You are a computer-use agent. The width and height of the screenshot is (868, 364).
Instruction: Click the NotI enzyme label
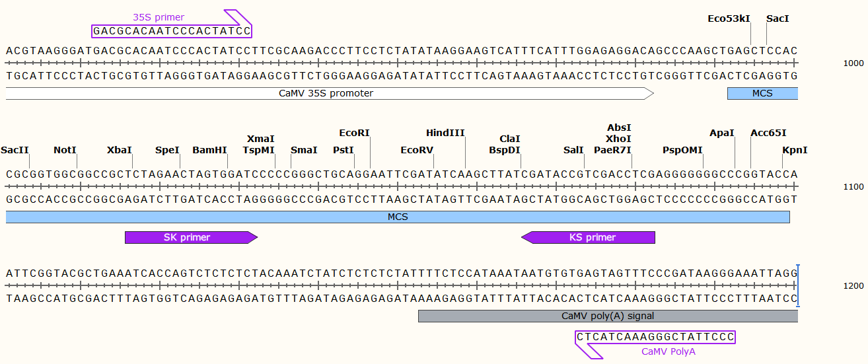point(65,150)
